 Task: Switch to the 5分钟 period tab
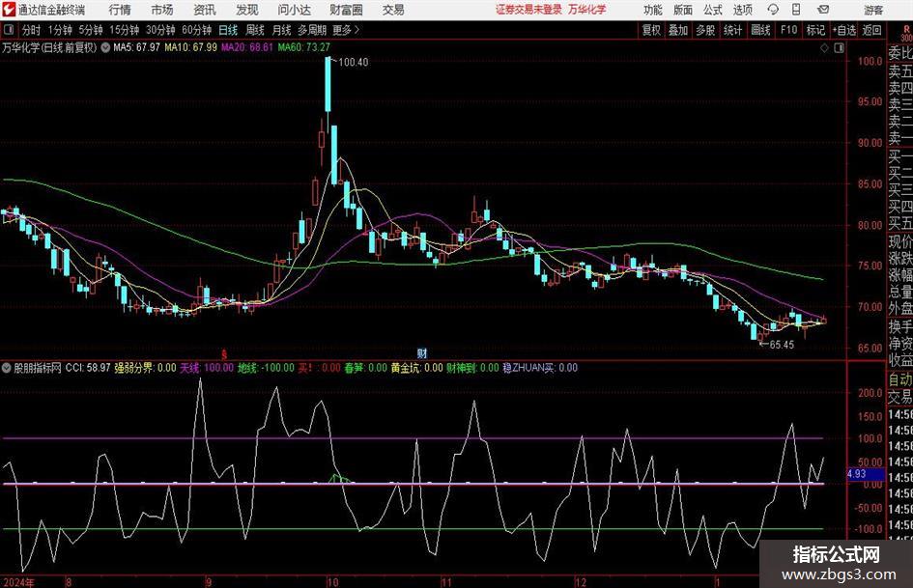tap(90, 30)
